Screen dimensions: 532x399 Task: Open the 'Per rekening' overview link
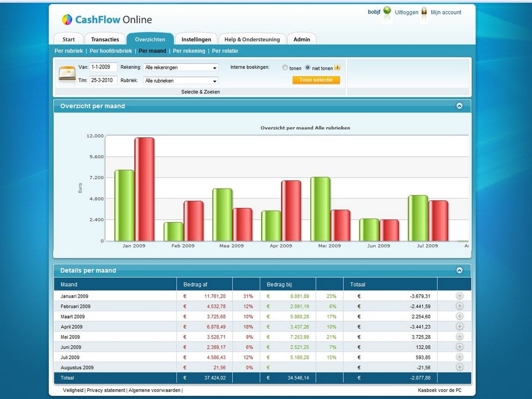189,51
